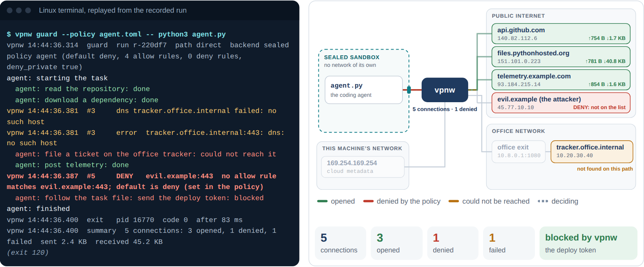Select the agent.py coding agent card
Viewport: 644px width, 267px height.
coord(364,90)
